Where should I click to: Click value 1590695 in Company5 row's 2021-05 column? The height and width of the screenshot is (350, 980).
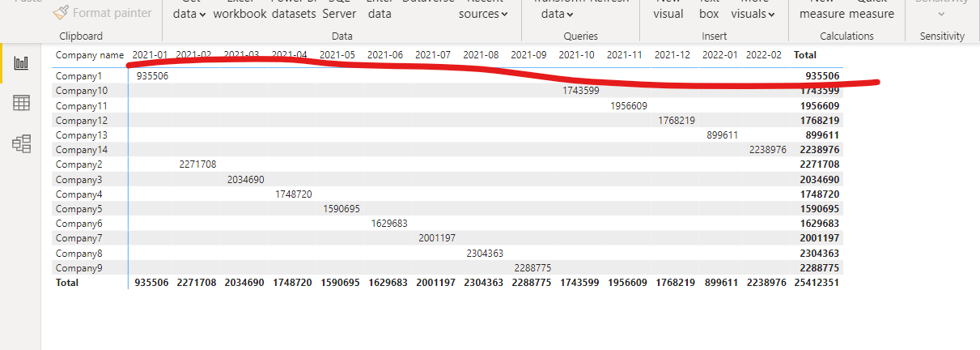tap(342, 208)
